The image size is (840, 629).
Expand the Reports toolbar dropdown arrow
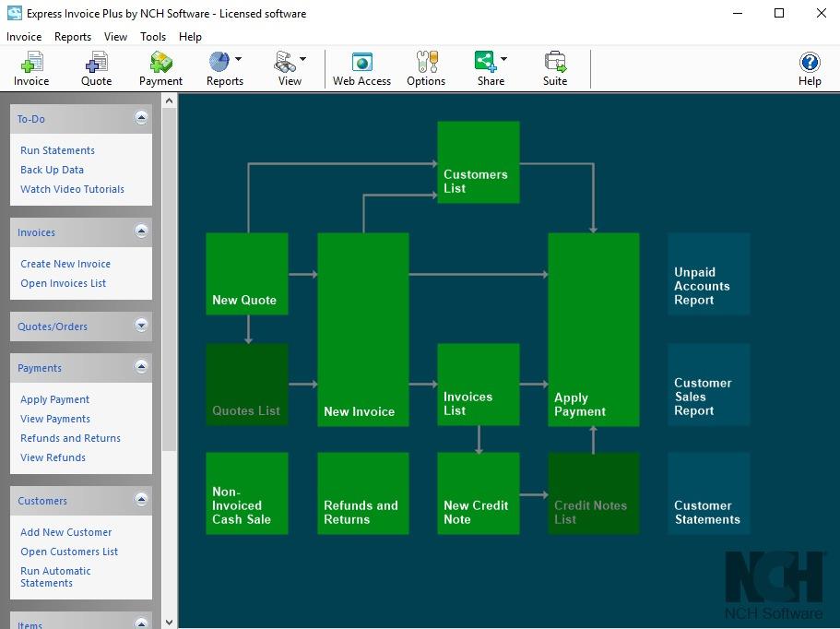click(x=239, y=59)
